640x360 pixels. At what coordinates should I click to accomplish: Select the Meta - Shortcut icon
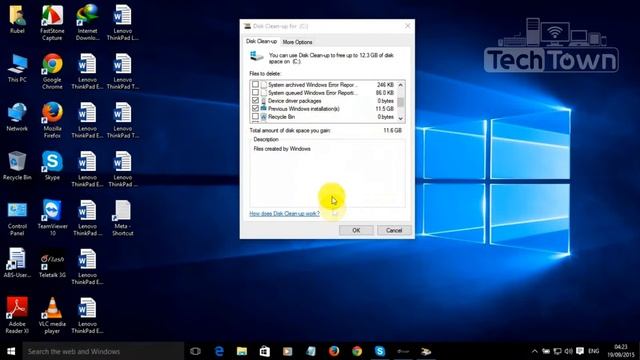coord(122,219)
